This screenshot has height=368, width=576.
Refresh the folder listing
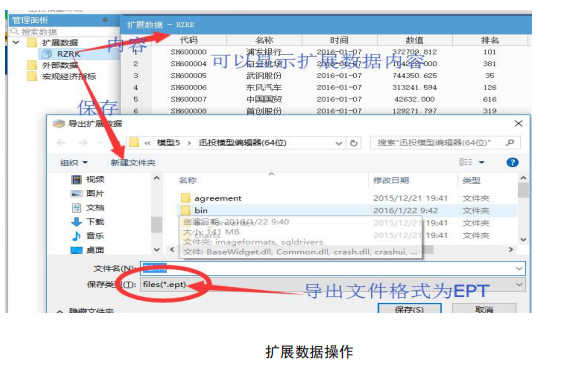click(x=354, y=143)
